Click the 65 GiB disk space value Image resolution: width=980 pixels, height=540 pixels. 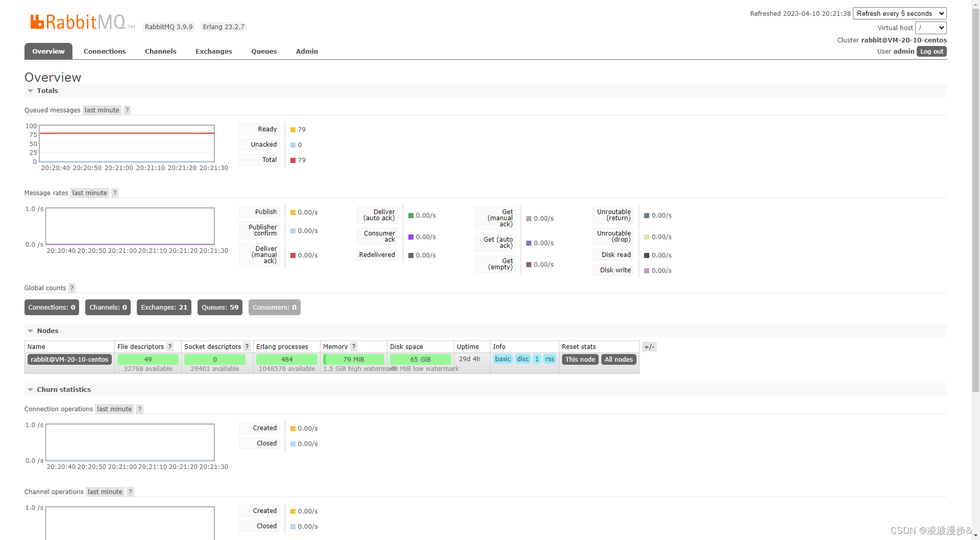pyautogui.click(x=421, y=359)
